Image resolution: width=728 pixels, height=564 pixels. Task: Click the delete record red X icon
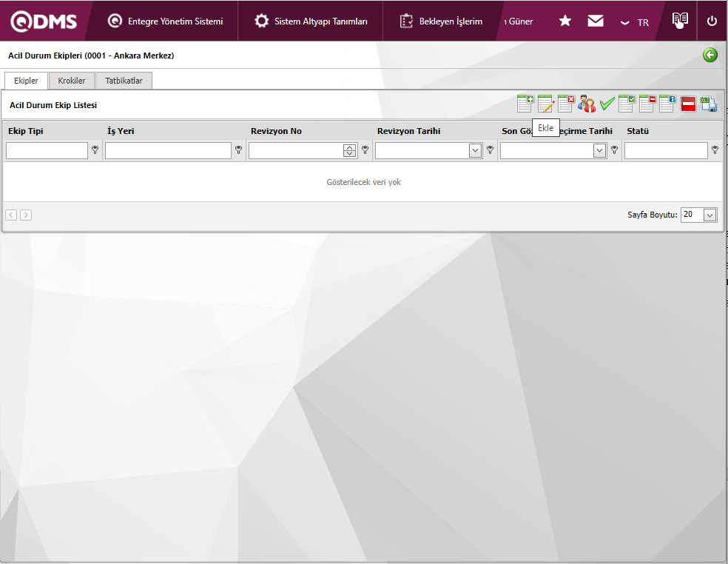coord(566,104)
